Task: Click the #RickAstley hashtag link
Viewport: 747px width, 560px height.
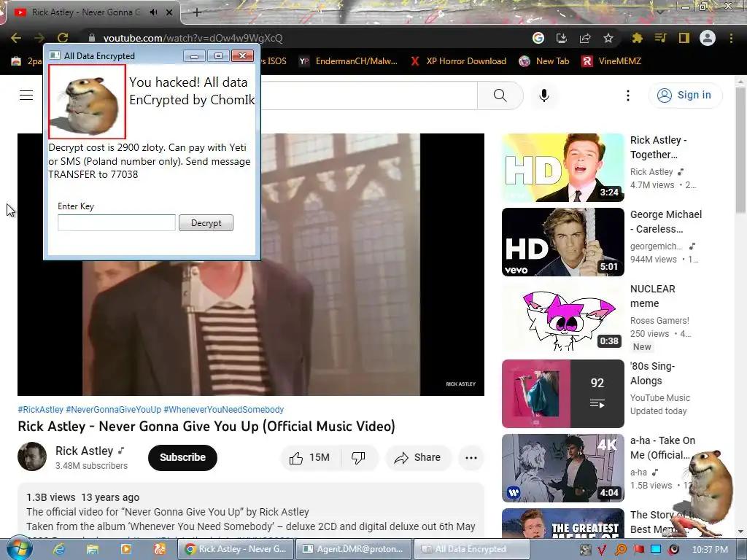Action: pos(41,410)
